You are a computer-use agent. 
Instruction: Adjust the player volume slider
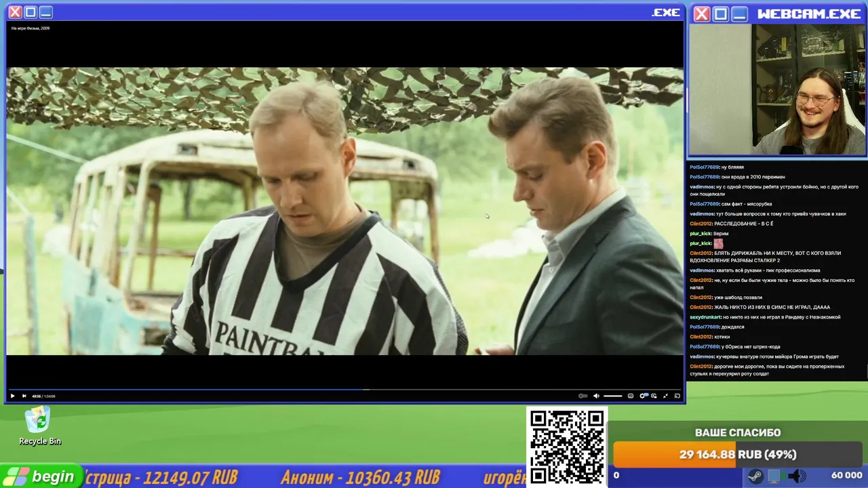tap(613, 396)
